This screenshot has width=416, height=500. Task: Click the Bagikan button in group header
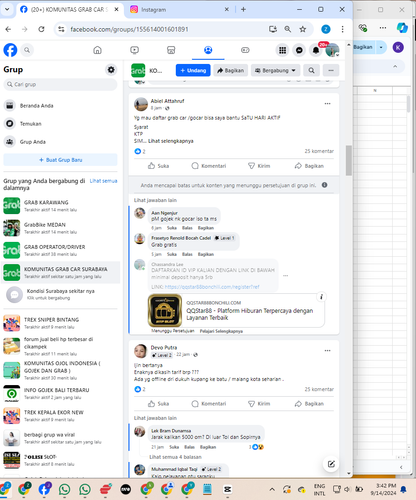[231, 70]
